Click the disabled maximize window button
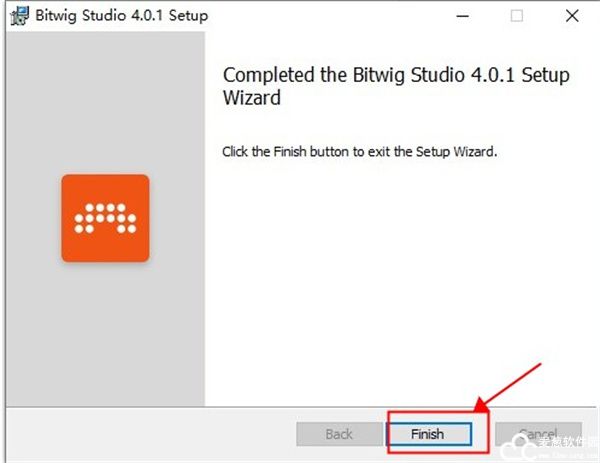The width and height of the screenshot is (600, 463). 517,16
